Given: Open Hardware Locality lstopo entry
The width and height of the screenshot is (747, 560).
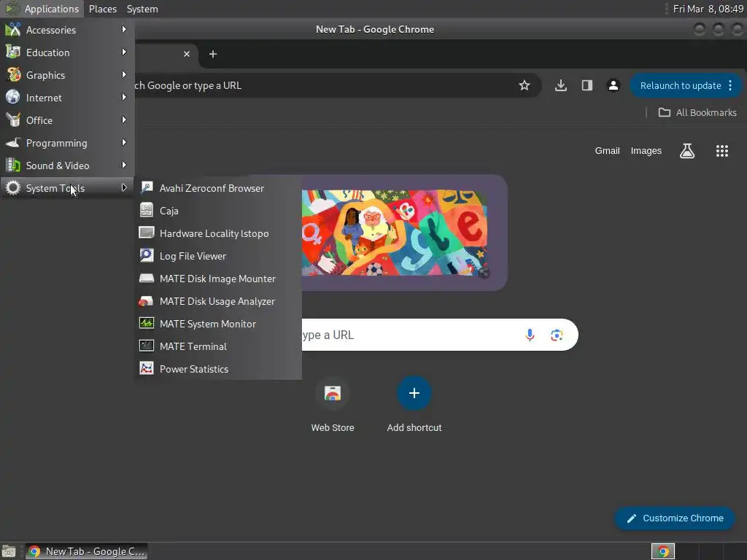Looking at the screenshot, I should [218, 233].
